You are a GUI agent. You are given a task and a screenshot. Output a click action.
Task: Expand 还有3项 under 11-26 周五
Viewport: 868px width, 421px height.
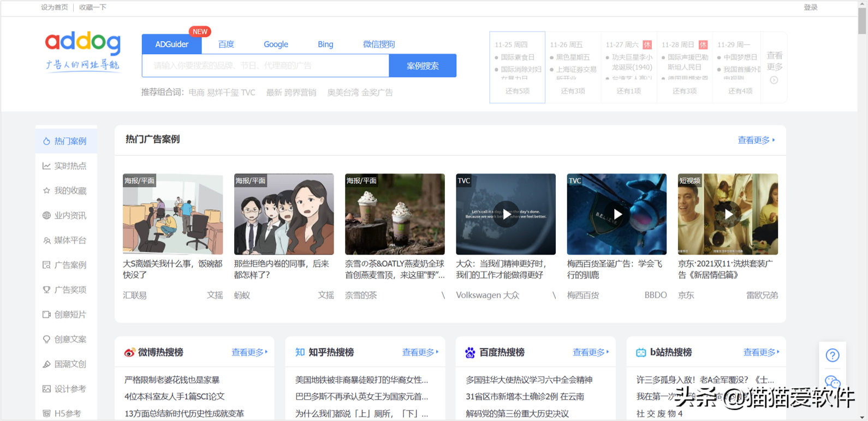tap(573, 91)
